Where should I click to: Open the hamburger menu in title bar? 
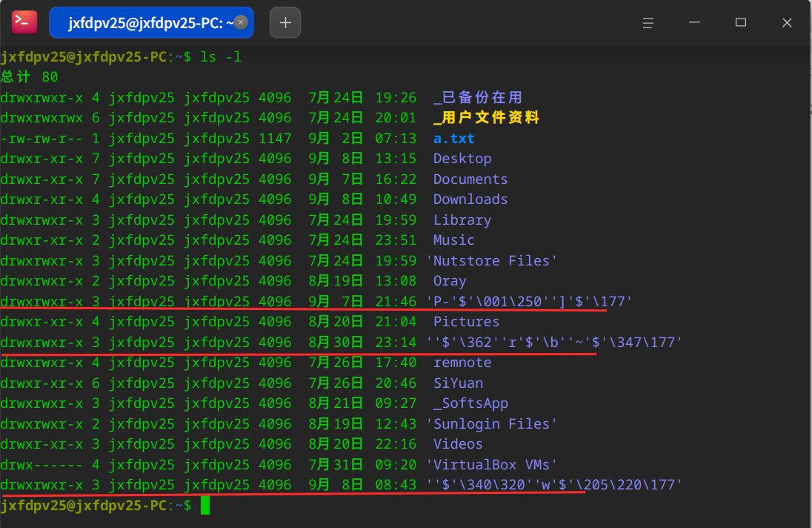[648, 23]
